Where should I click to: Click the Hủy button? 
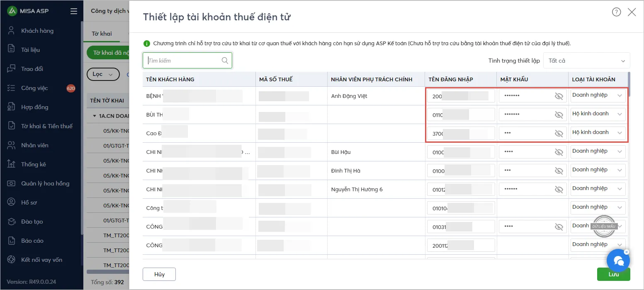click(x=159, y=274)
